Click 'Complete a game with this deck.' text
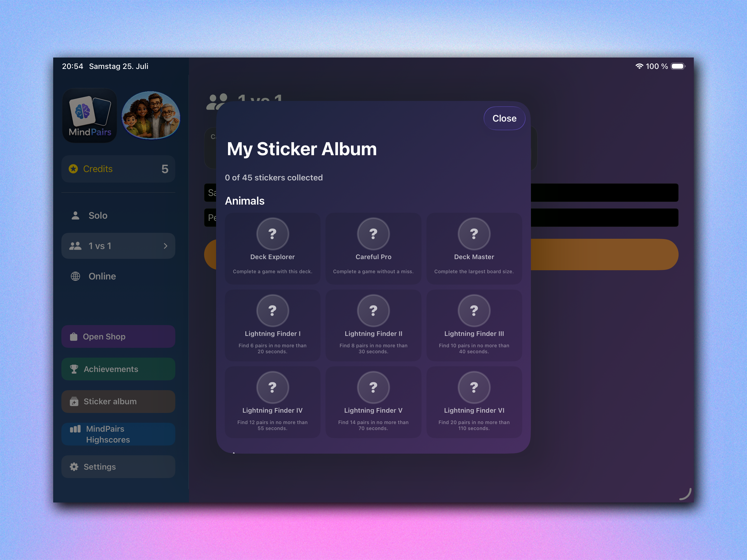Viewport: 747px width, 560px height. pyautogui.click(x=273, y=271)
